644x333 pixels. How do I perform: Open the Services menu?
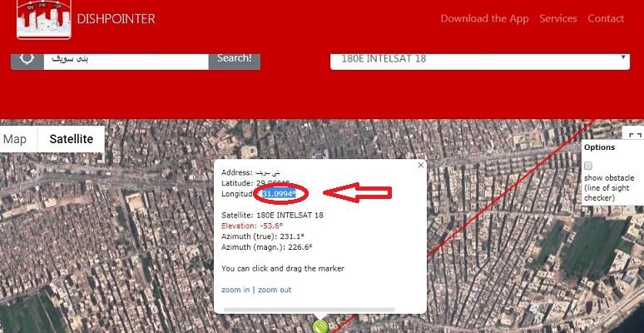(558, 18)
